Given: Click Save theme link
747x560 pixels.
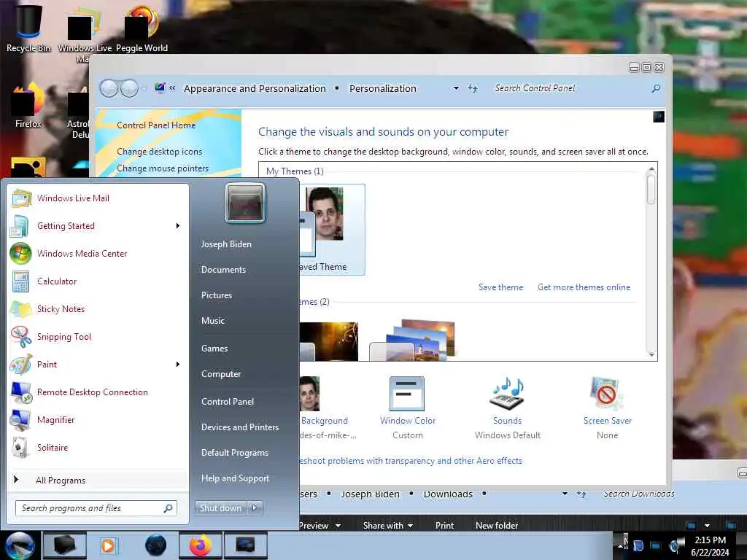Looking at the screenshot, I should coord(500,287).
